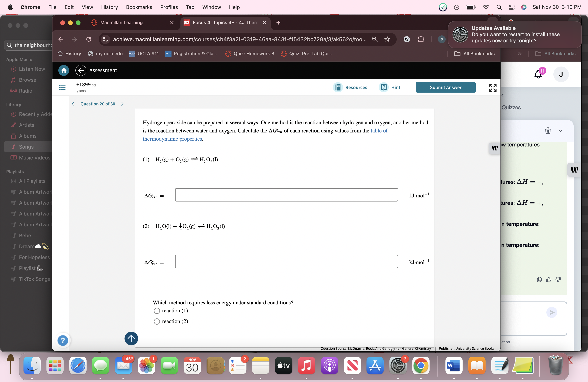This screenshot has height=382, width=588.
Task: Click the Submit Answer button
Action: (x=445, y=87)
